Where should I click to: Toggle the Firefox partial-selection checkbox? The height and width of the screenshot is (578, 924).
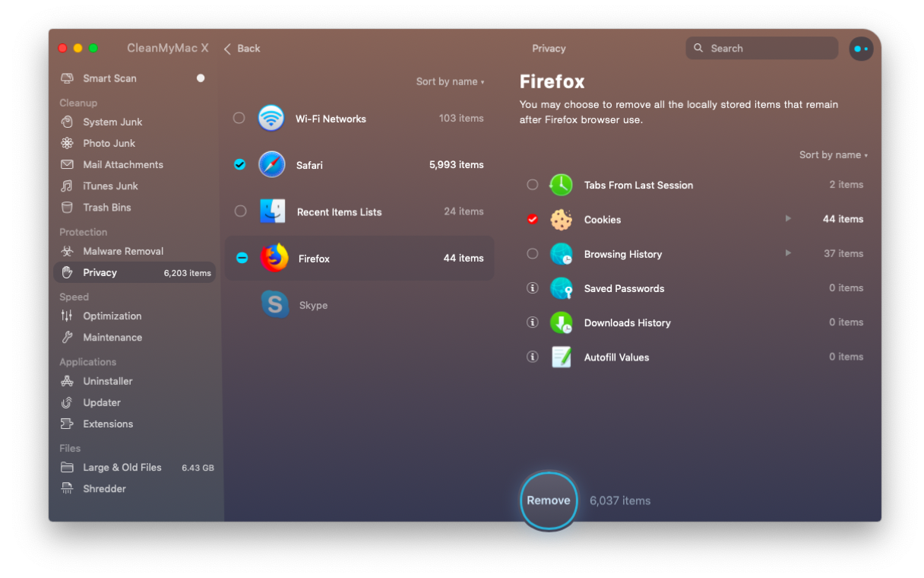coord(242,258)
